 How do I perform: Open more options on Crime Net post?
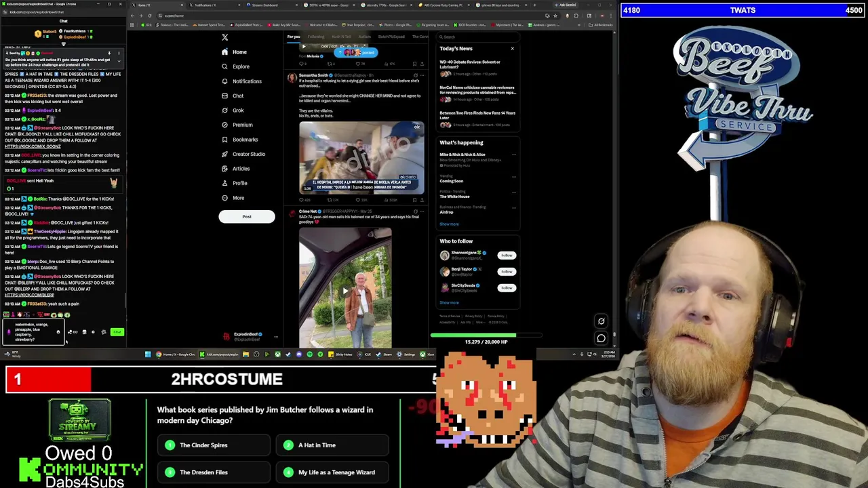coord(422,211)
